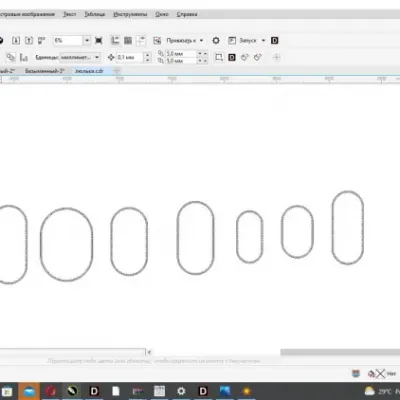
Task: Open the Окно menu
Action: [x=162, y=14]
